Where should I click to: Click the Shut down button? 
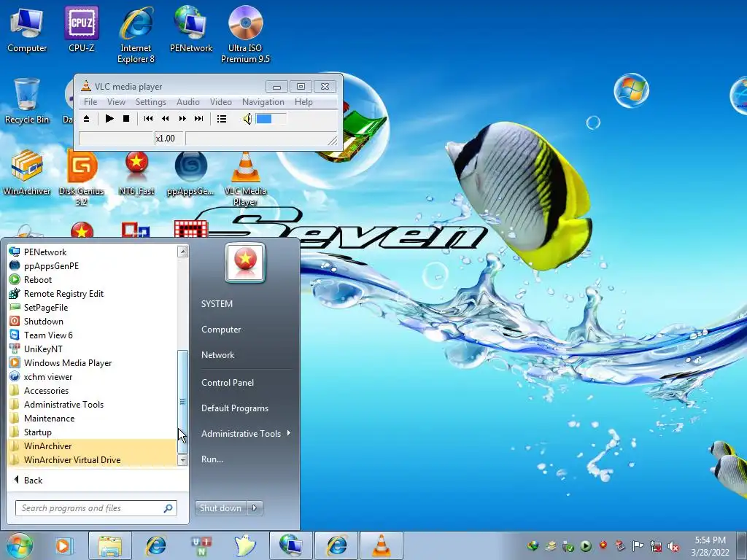(220, 508)
